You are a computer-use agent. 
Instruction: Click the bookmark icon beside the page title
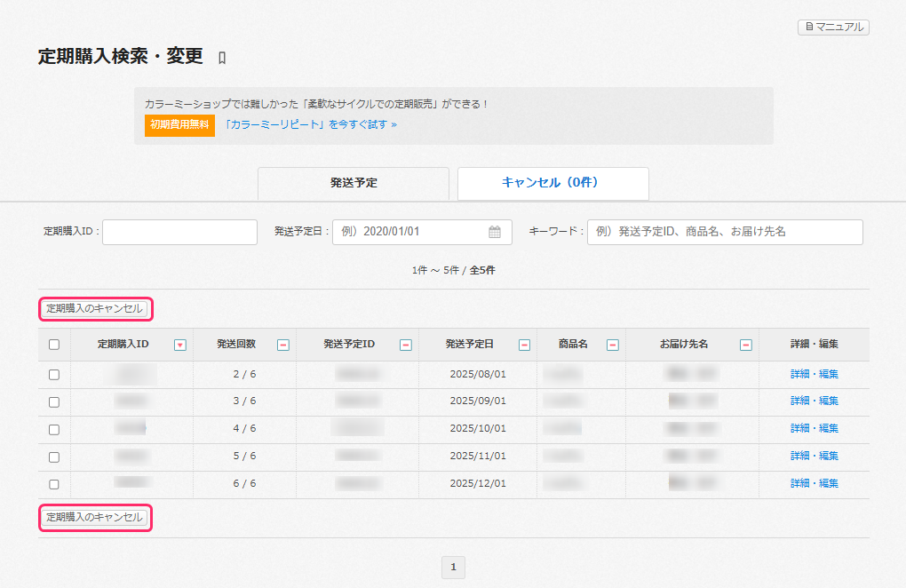coord(222,59)
